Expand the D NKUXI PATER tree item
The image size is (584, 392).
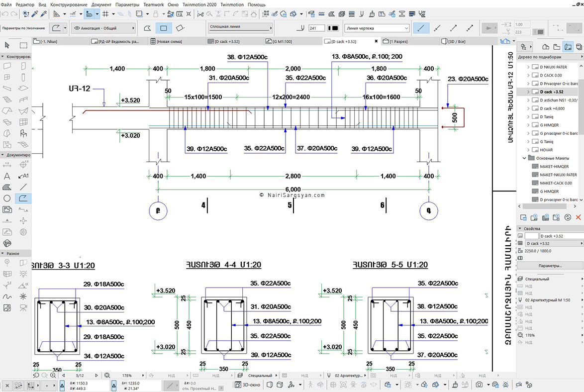point(528,67)
